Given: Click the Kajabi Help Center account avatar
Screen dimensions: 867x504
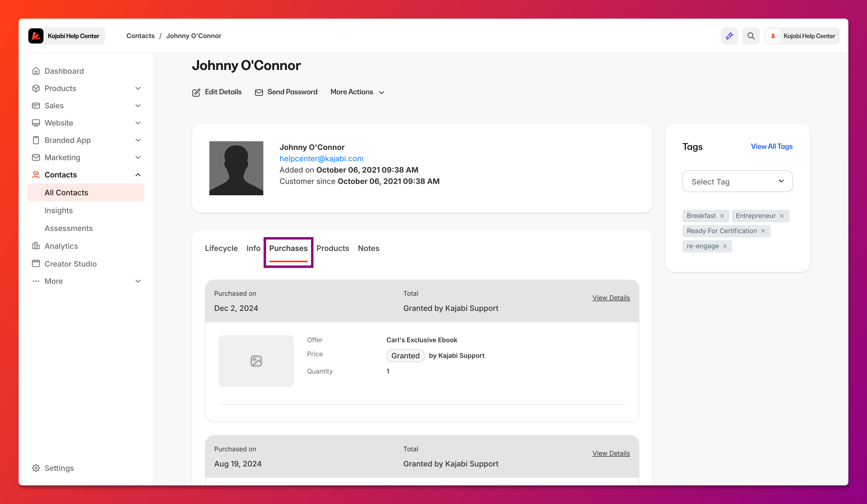Looking at the screenshot, I should (773, 36).
